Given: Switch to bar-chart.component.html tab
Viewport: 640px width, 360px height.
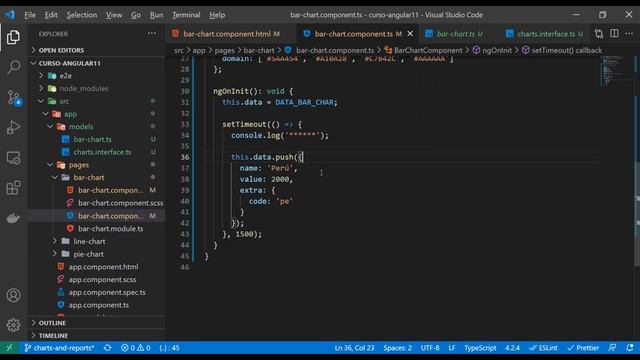Looking at the screenshot, I should click(231, 34).
